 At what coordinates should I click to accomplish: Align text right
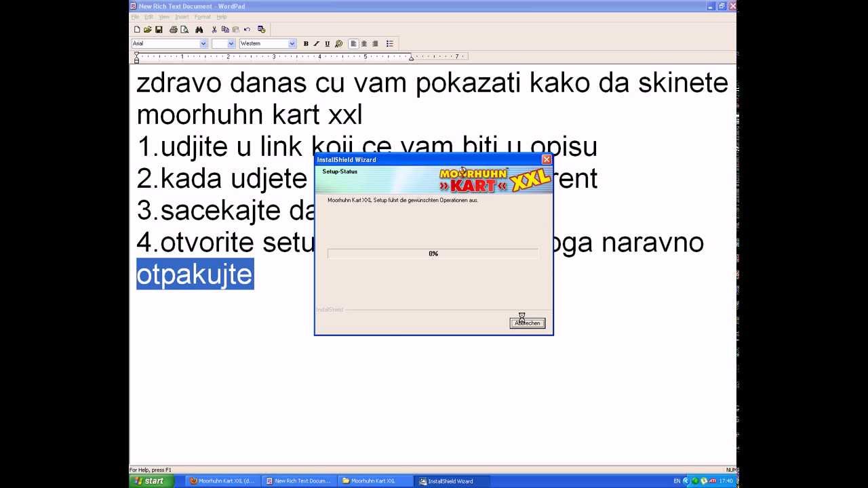click(x=375, y=43)
